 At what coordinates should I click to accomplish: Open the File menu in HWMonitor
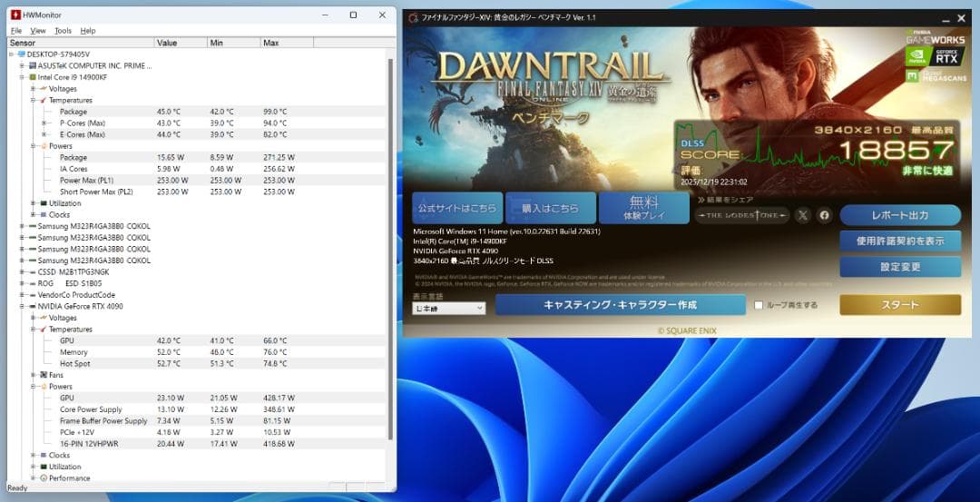pyautogui.click(x=16, y=31)
